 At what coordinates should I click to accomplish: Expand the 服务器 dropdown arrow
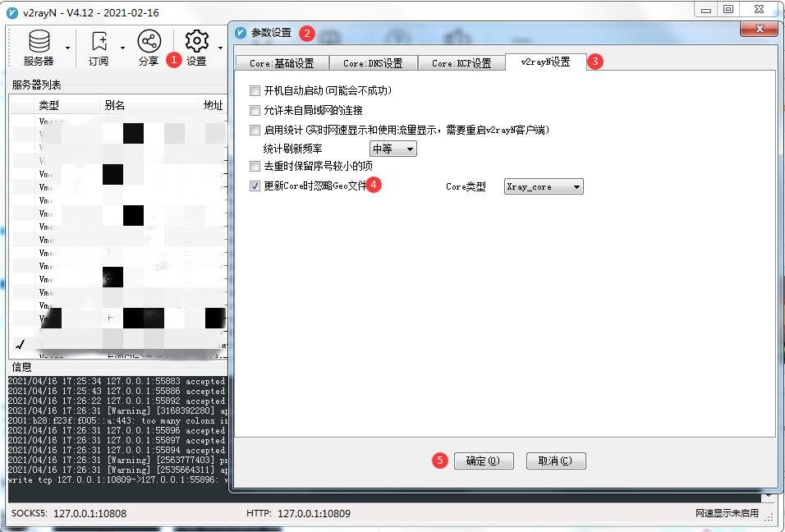point(67,48)
